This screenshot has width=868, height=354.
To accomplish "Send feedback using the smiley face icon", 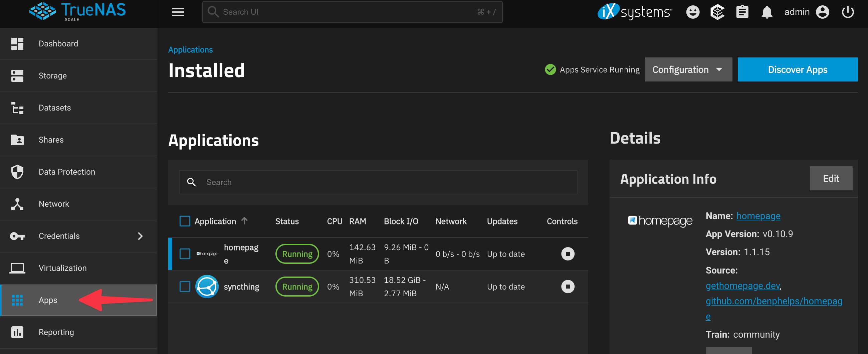I will coord(693,12).
